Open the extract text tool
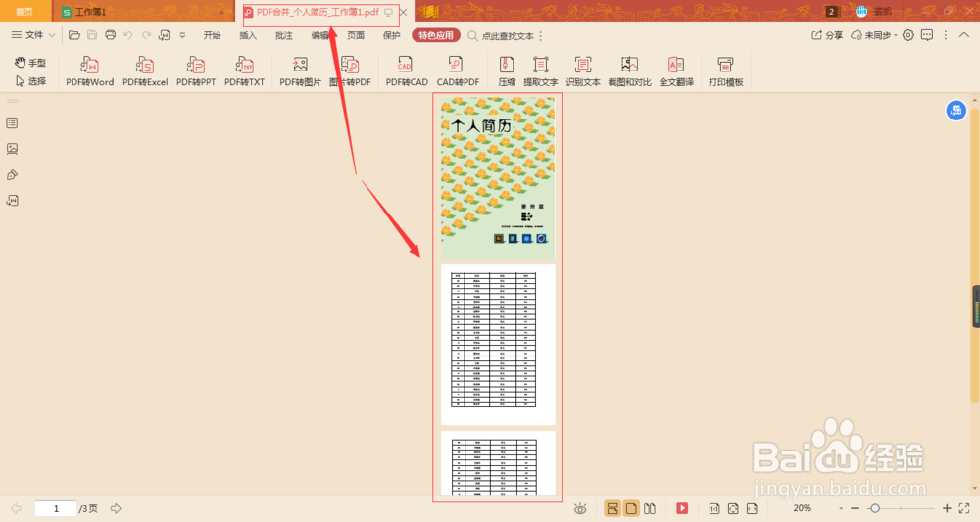980x522 pixels. [541, 71]
